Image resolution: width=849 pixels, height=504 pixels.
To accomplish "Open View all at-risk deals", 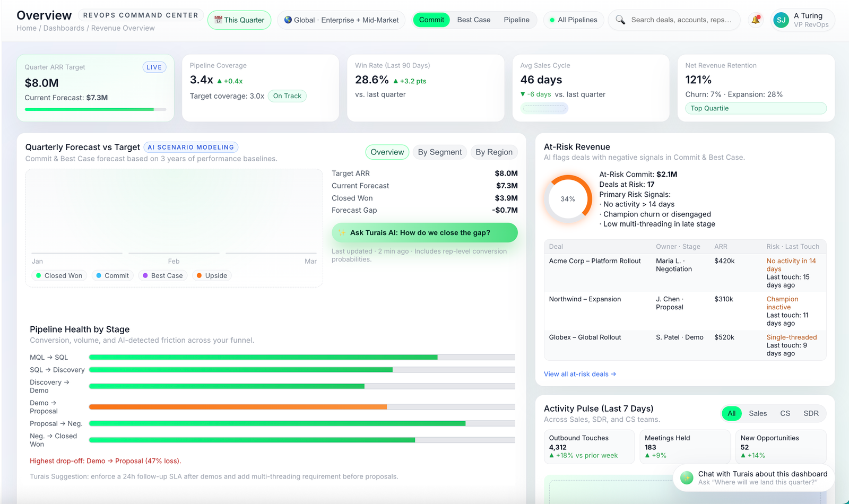I will (x=580, y=374).
